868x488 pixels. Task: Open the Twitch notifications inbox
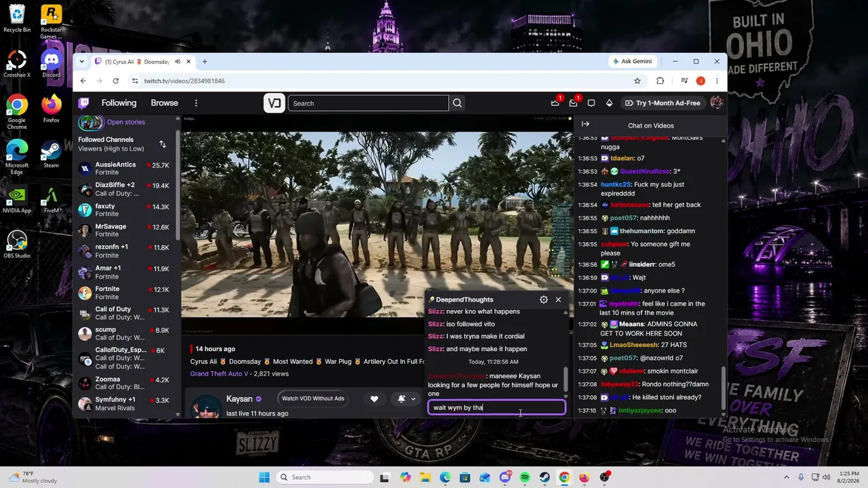[x=573, y=103]
